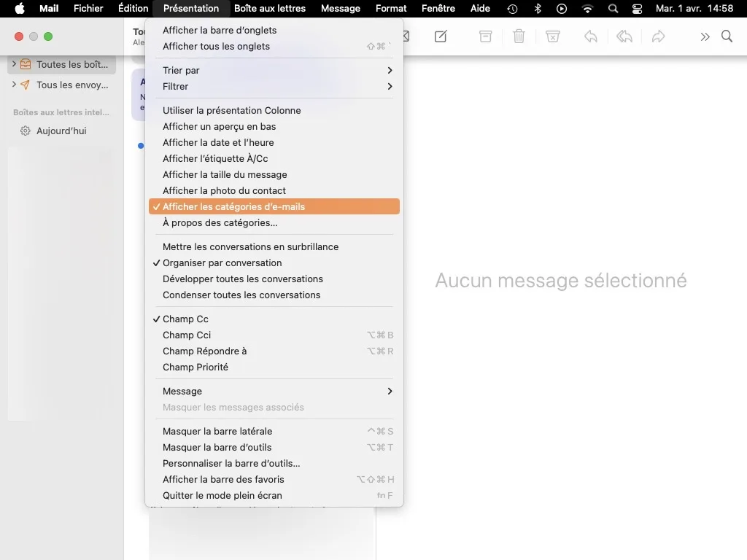The width and height of the screenshot is (747, 560).
Task: Click the Toutes les boîtes mailbox icon
Action: [x=26, y=64]
